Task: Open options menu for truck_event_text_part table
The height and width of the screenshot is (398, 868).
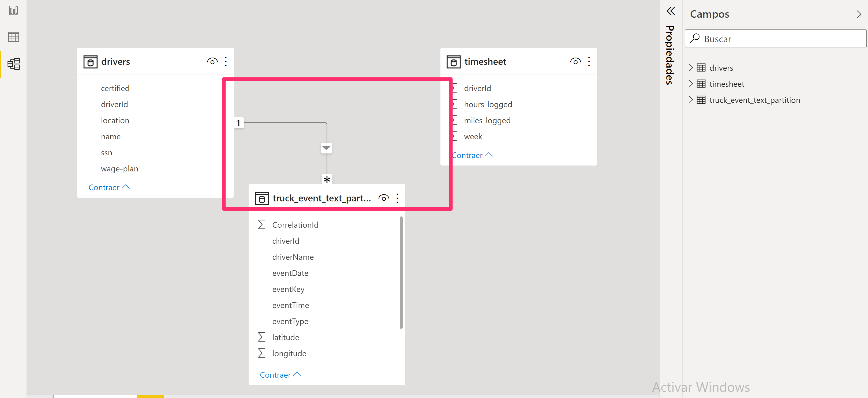Action: point(399,198)
